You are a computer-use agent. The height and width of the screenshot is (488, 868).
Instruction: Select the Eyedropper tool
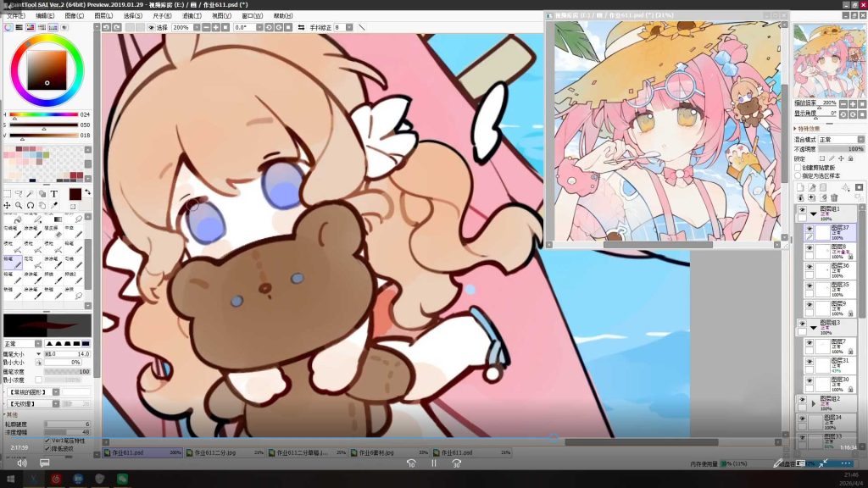point(53,205)
